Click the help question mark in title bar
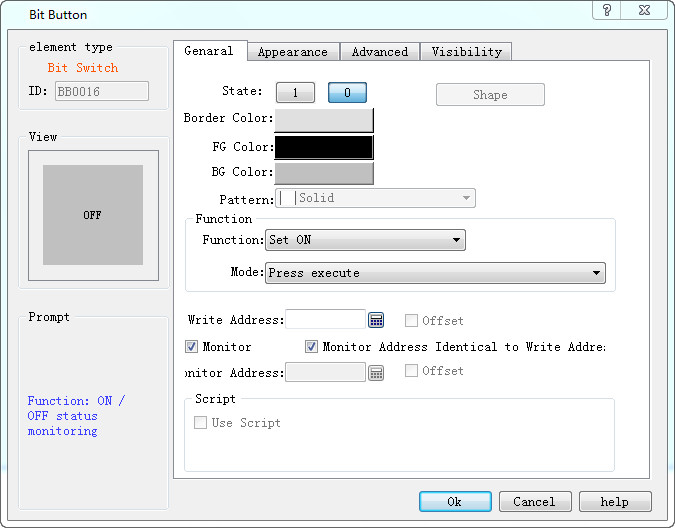 coord(606,11)
